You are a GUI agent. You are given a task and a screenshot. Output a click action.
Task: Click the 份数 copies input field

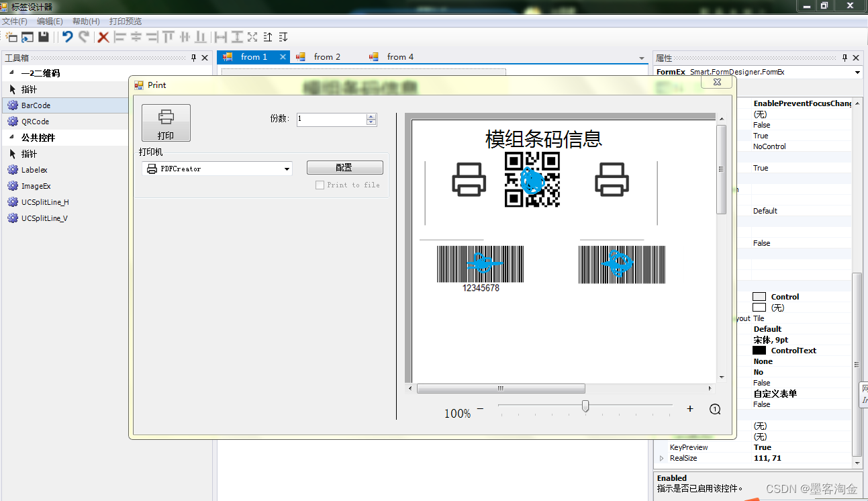pos(332,120)
